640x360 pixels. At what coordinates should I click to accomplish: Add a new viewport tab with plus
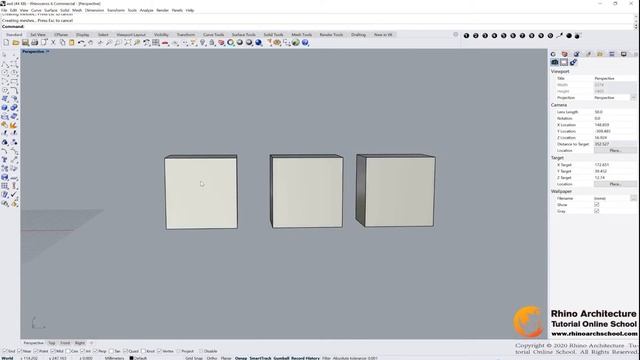tap(91, 343)
